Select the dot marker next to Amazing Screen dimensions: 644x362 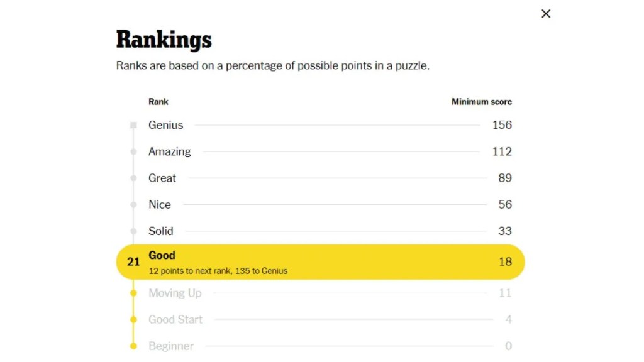point(133,151)
